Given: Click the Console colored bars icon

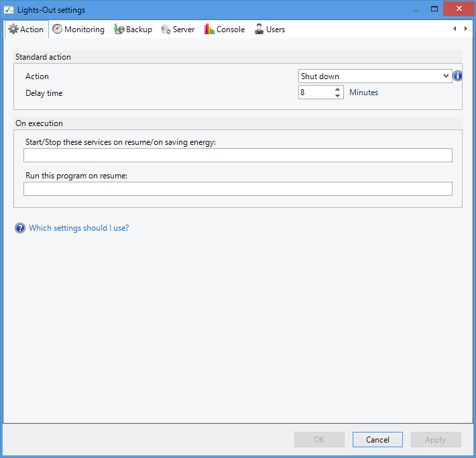Looking at the screenshot, I should point(209,29).
